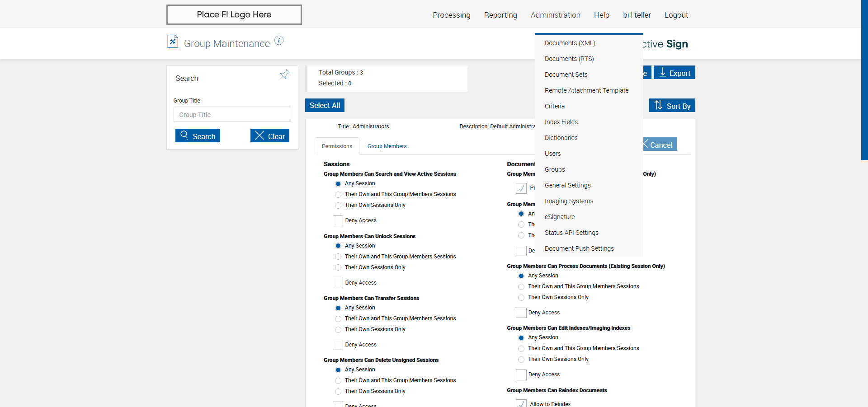This screenshot has width=868, height=407.
Task: Select Their Own Sessions Only for Transfer Sessions
Action: 338,330
